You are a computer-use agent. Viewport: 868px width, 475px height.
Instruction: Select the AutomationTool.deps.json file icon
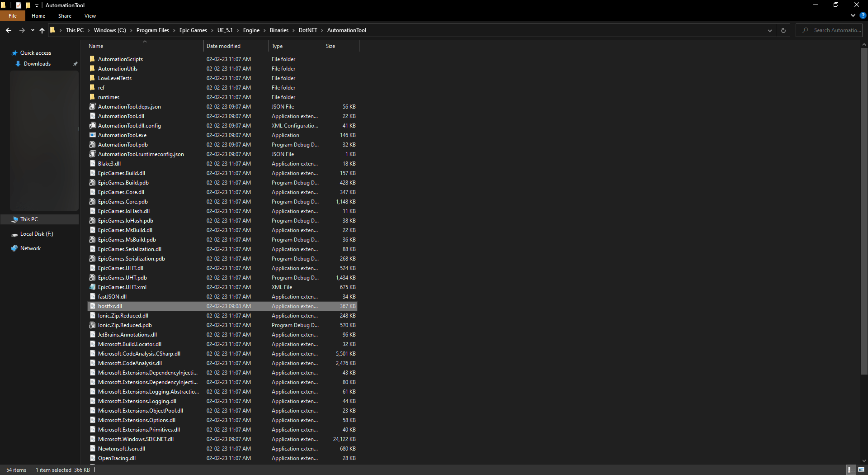[93, 106]
